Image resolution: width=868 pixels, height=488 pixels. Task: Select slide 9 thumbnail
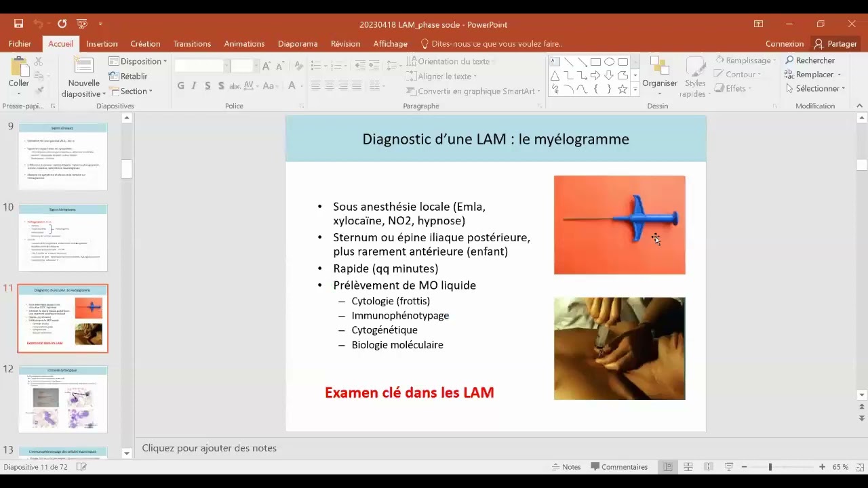click(62, 156)
